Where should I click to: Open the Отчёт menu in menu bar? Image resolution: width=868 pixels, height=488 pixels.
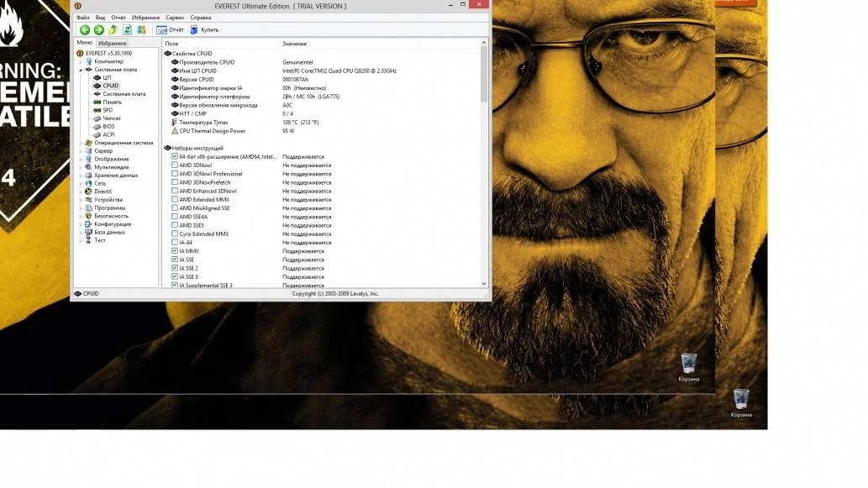118,18
